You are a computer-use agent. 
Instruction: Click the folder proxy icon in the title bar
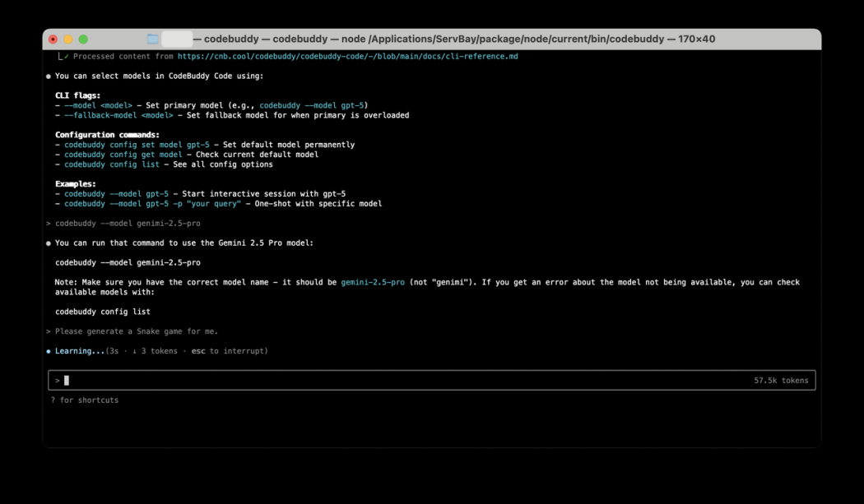point(152,39)
